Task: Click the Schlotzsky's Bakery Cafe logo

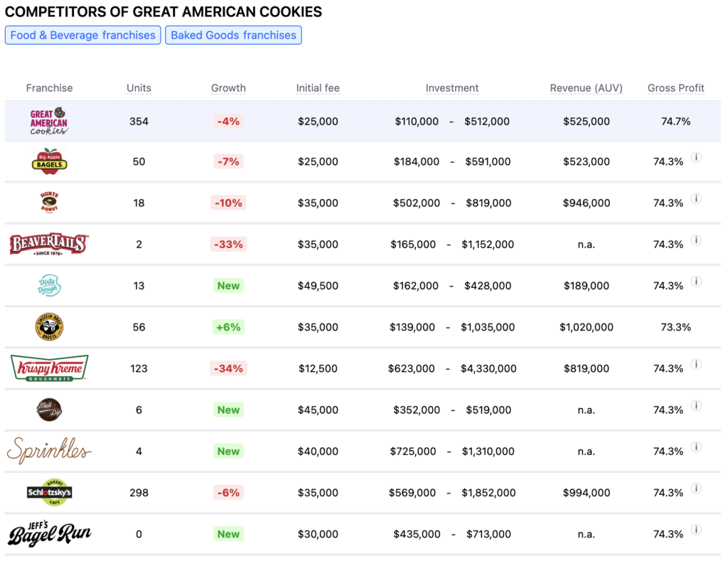Action: 49,492
